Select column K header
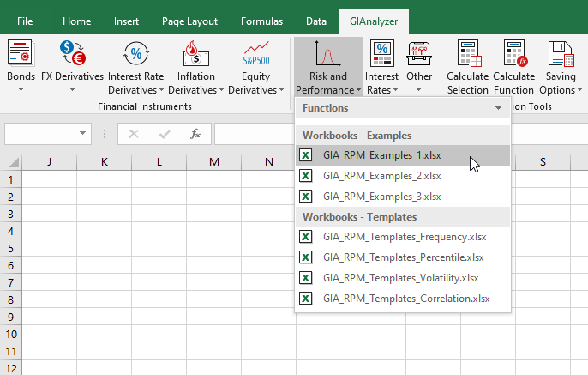The width and height of the screenshot is (588, 375). coord(105,162)
